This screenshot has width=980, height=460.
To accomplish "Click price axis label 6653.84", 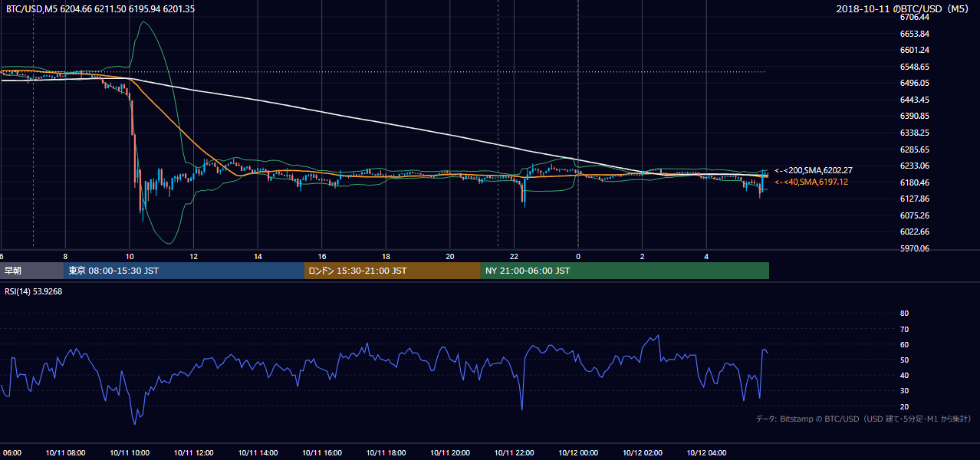I will (915, 34).
